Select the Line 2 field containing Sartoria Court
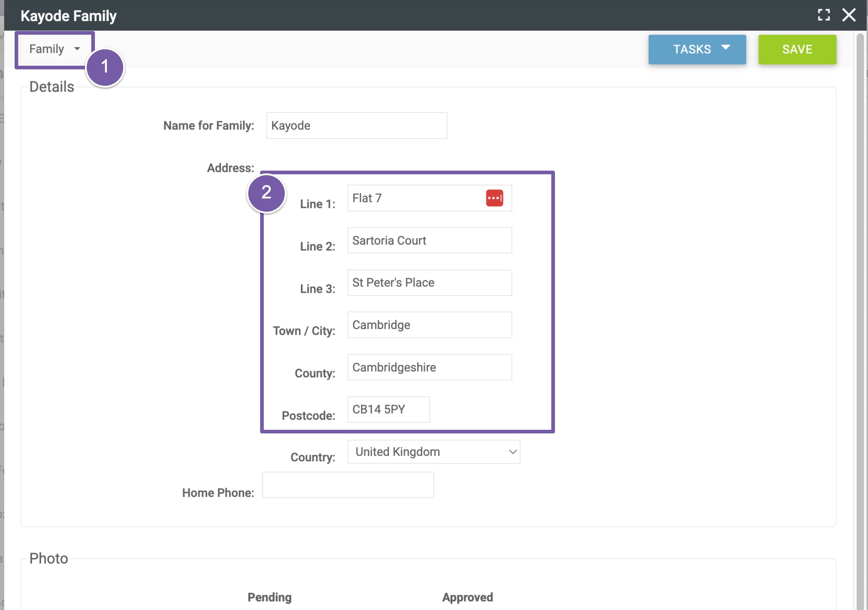The image size is (868, 610). pyautogui.click(x=429, y=240)
